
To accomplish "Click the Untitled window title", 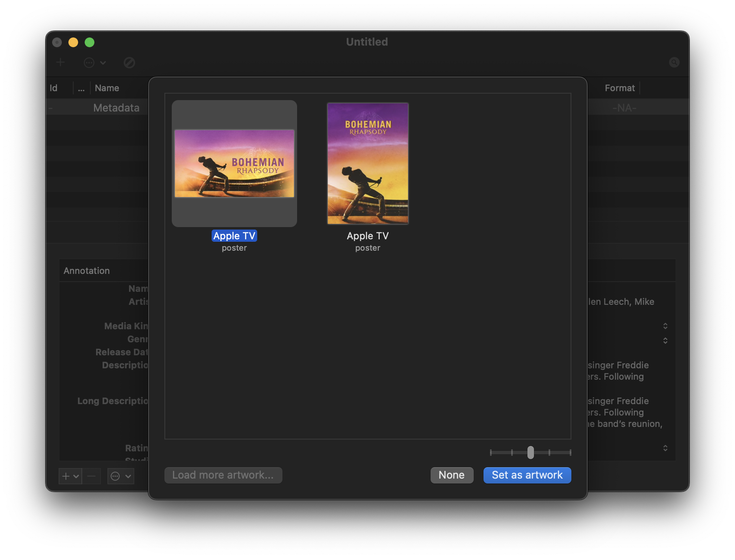I will click(367, 42).
